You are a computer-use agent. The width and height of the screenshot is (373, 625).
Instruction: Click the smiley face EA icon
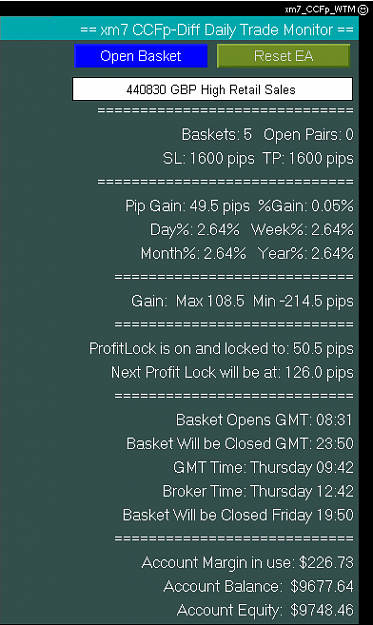[363, 10]
